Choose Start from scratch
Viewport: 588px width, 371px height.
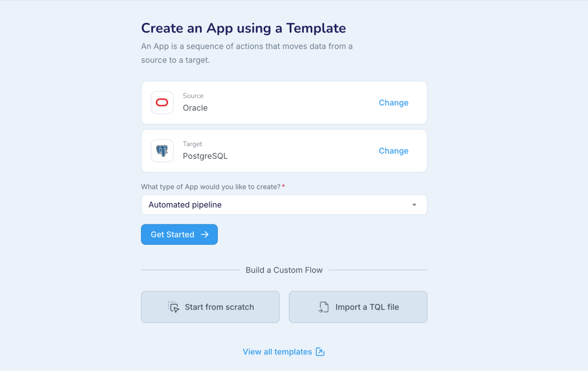pyautogui.click(x=210, y=307)
